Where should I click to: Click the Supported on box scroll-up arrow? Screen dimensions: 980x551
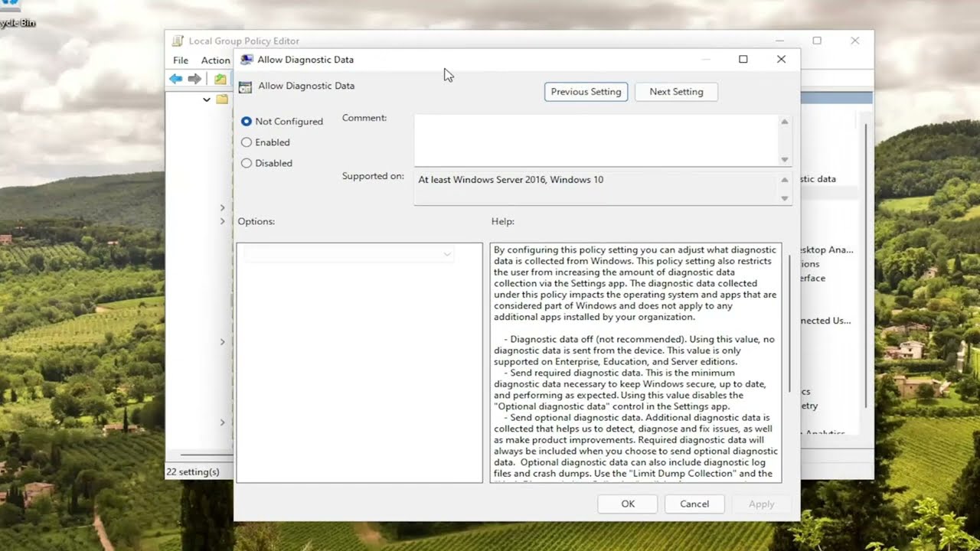point(785,181)
